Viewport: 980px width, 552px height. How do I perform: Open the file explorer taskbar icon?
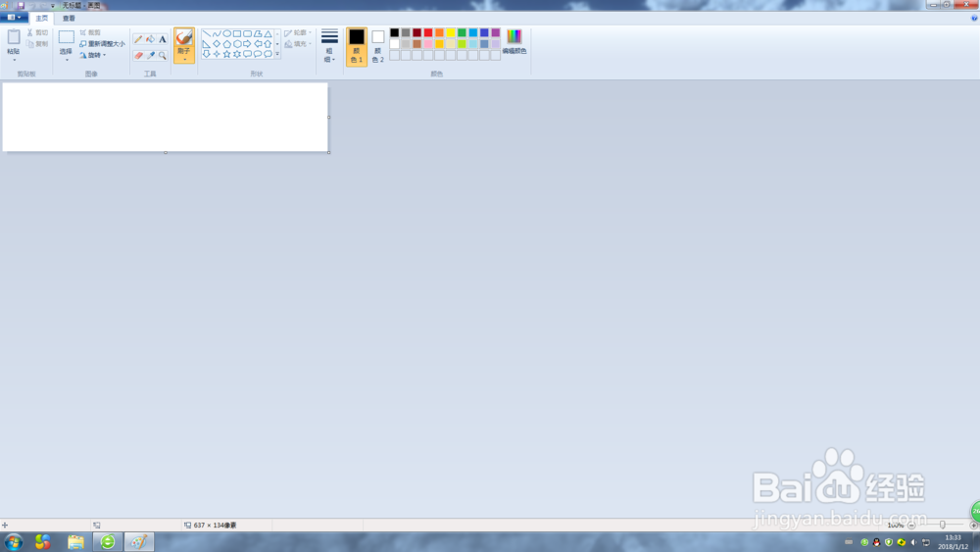(x=75, y=542)
